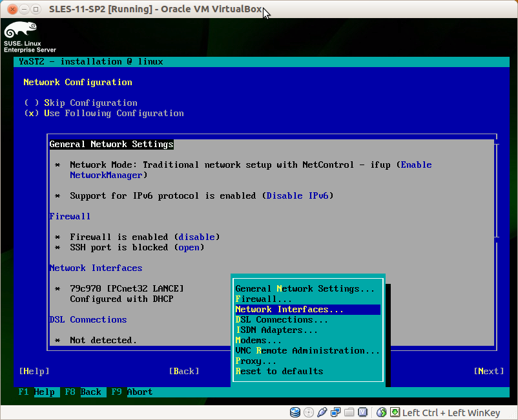
Task: Click the 79c970 [PCnet32 LANCE] entry
Action: (x=127, y=288)
